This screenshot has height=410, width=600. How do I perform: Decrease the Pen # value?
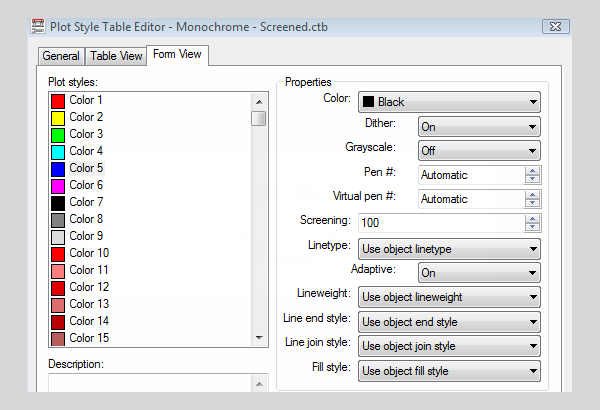point(532,179)
